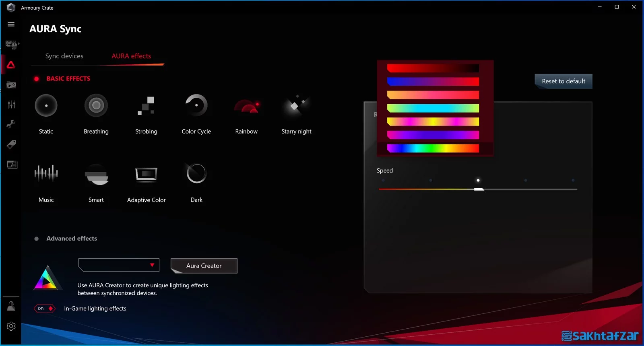Turn lighting off with Dark icon
Screen dimensions: 644x346
[196, 173]
